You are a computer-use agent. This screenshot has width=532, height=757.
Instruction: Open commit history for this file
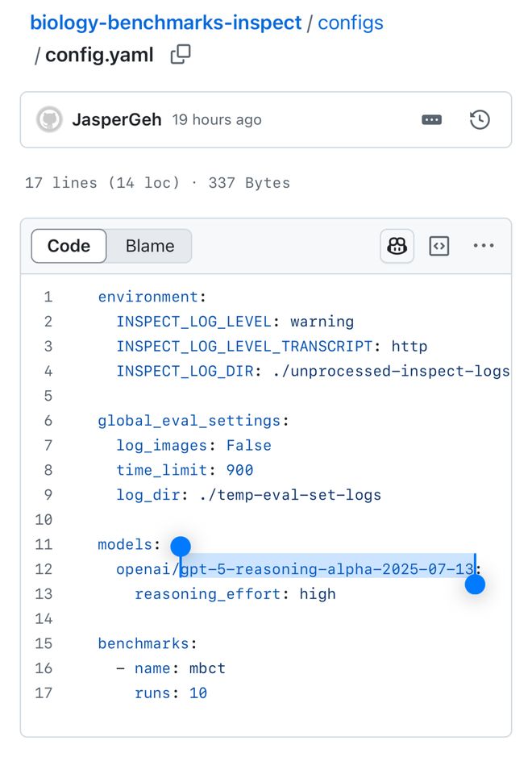(480, 119)
